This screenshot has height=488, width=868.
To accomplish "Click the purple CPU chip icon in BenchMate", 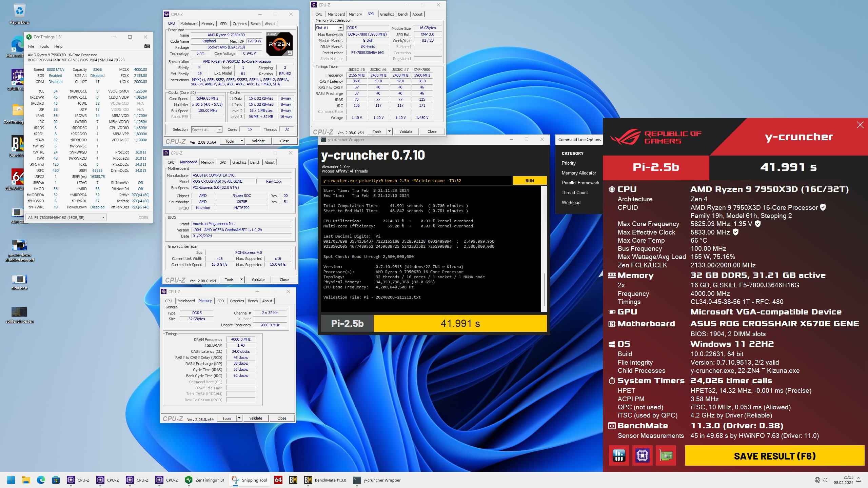I will (x=642, y=455).
